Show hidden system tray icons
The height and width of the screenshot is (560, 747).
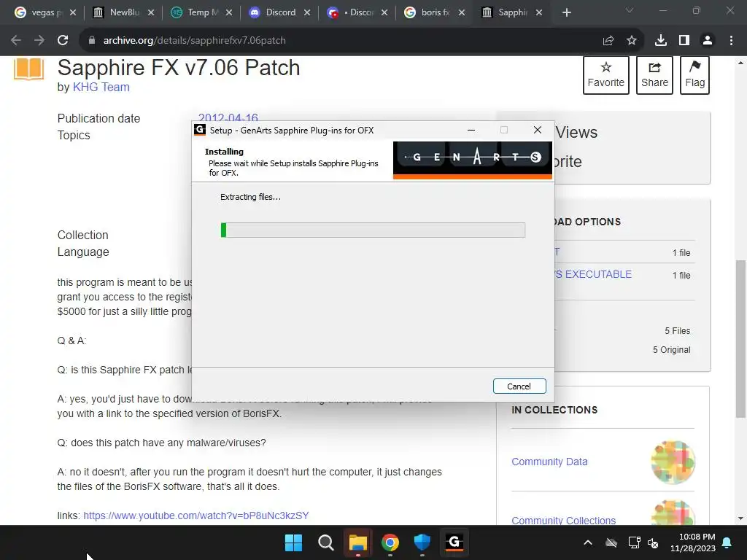588,542
